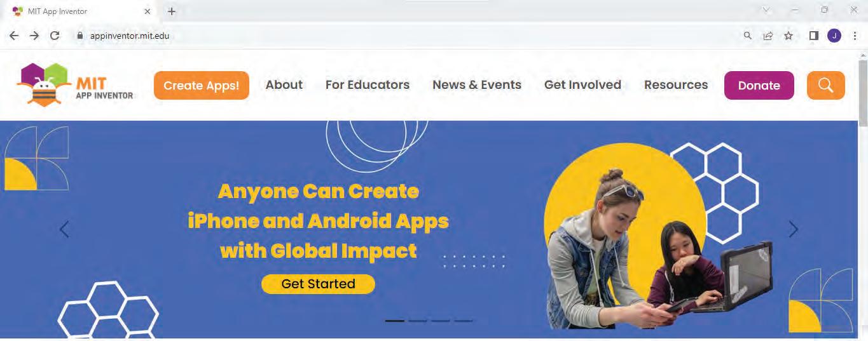Toggle the browser side panel icon
This screenshot has height=341, width=868.
(x=813, y=36)
